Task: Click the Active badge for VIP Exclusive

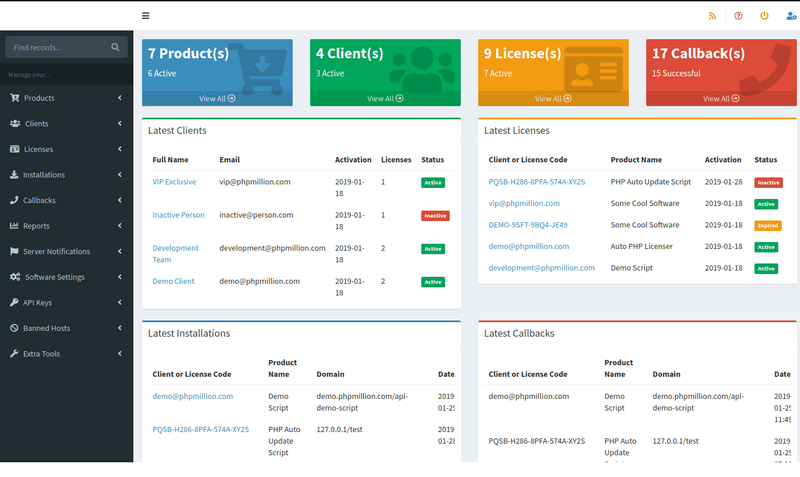Action: [x=433, y=183]
